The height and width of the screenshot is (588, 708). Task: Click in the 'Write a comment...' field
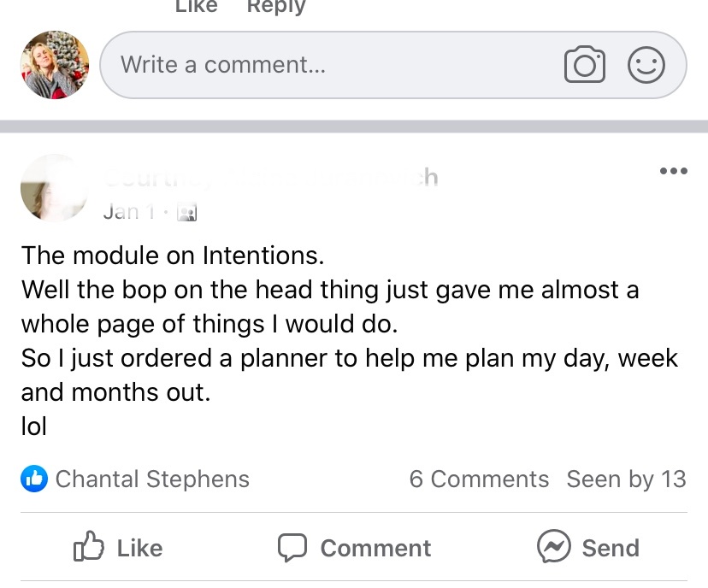[333, 65]
